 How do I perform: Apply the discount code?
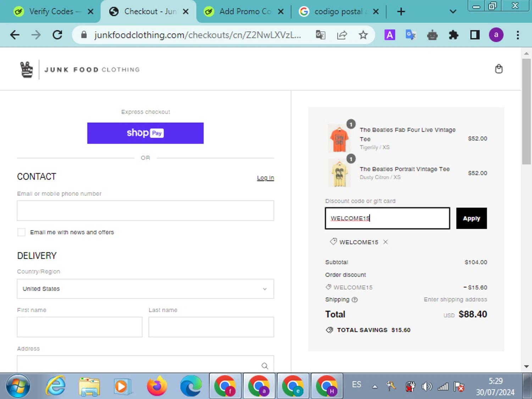tap(471, 218)
